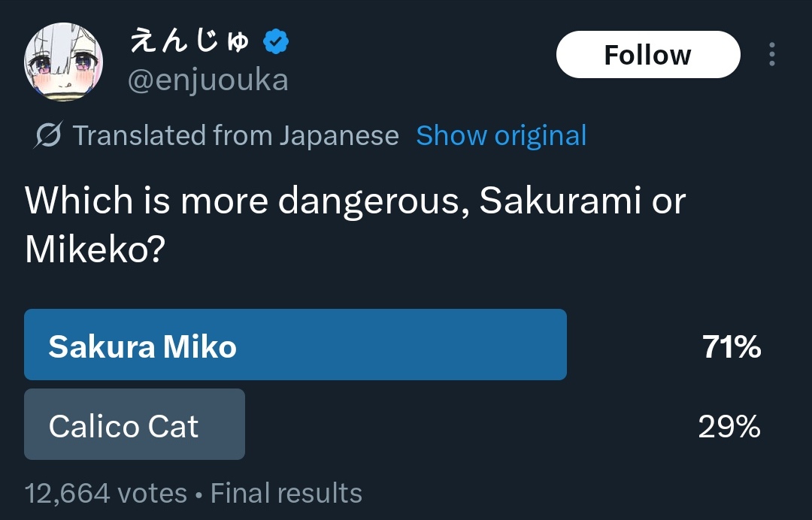Select the Calico Cat poll bar
This screenshot has height=520, width=812.
pyautogui.click(x=134, y=425)
